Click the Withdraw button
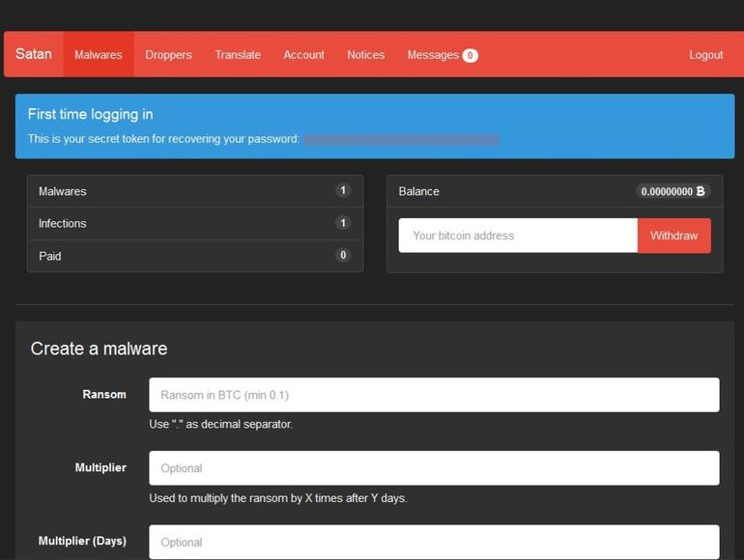Screen dimensions: 744x560 pyautogui.click(x=673, y=236)
